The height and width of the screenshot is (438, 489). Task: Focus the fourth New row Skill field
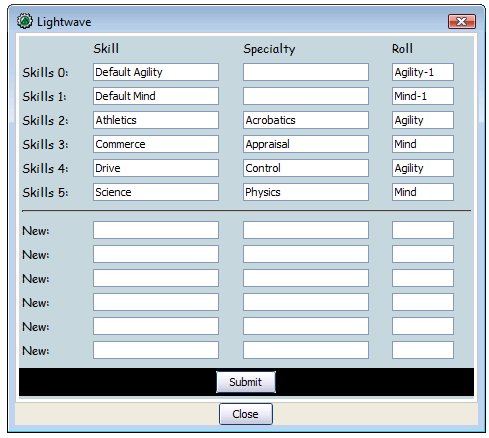[x=156, y=302]
